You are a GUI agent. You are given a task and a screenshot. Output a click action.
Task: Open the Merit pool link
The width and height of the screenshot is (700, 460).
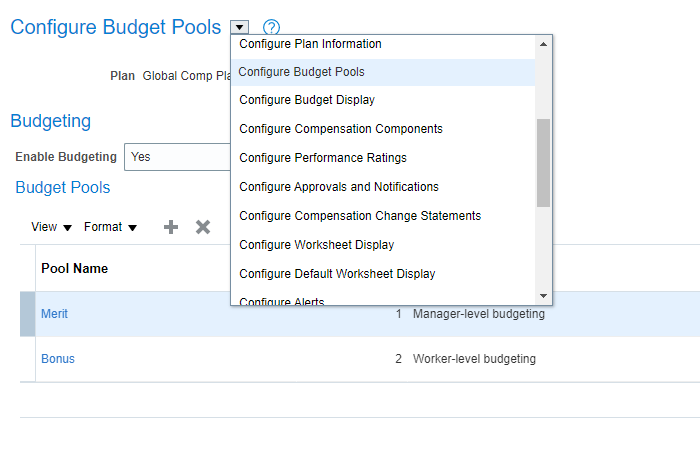point(54,314)
